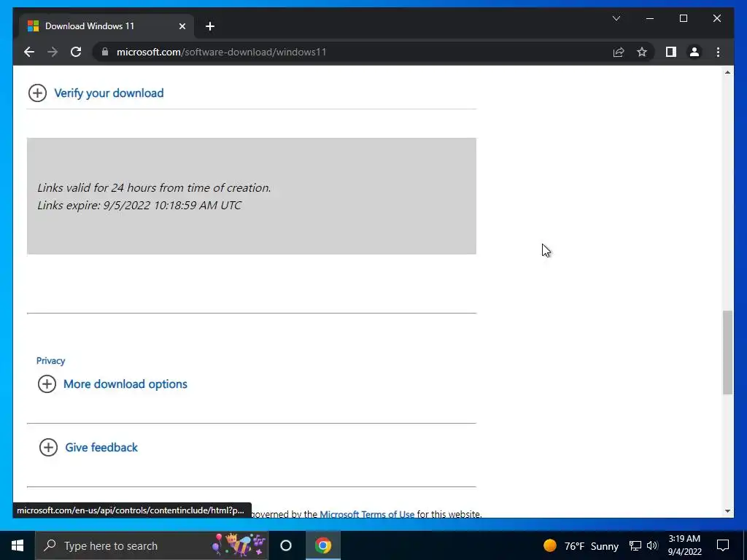Open the notification center icon
Viewport: 747px width, 560px height.
(x=723, y=545)
